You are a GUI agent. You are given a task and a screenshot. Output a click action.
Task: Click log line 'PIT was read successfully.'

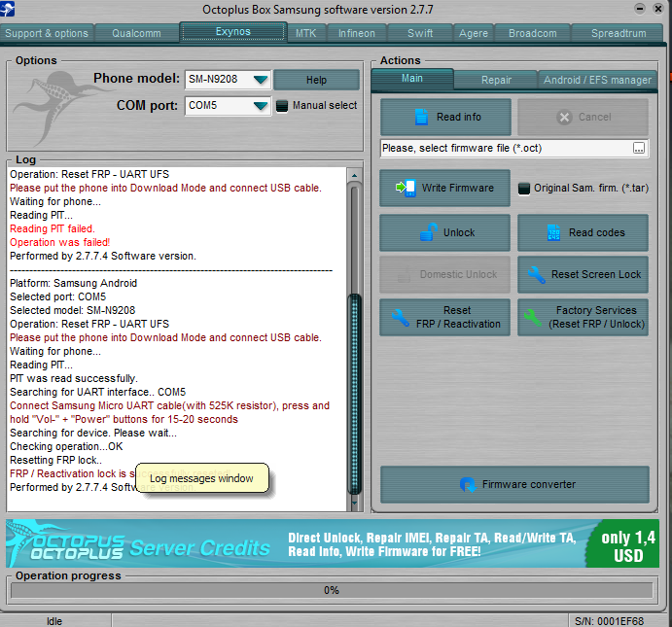[x=74, y=378]
